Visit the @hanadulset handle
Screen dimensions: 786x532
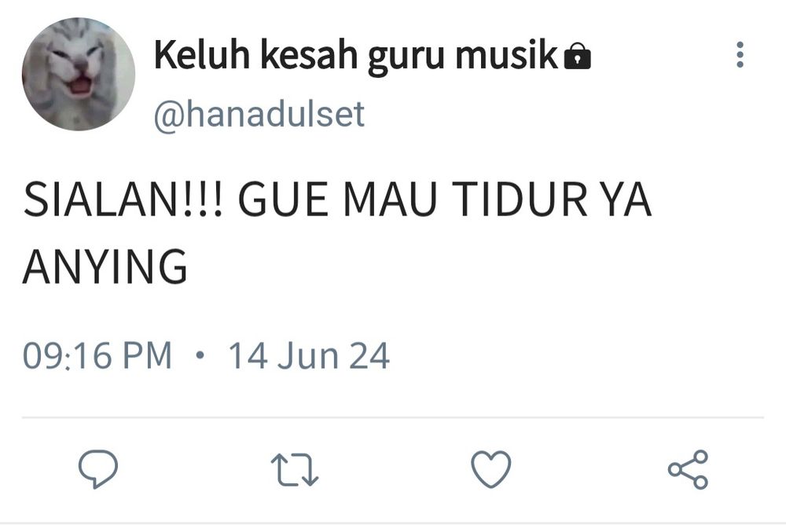pyautogui.click(x=259, y=114)
